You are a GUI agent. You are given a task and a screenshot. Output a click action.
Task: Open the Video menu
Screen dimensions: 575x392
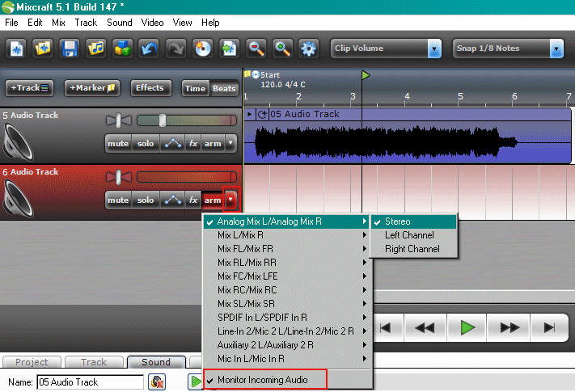pyautogui.click(x=152, y=23)
